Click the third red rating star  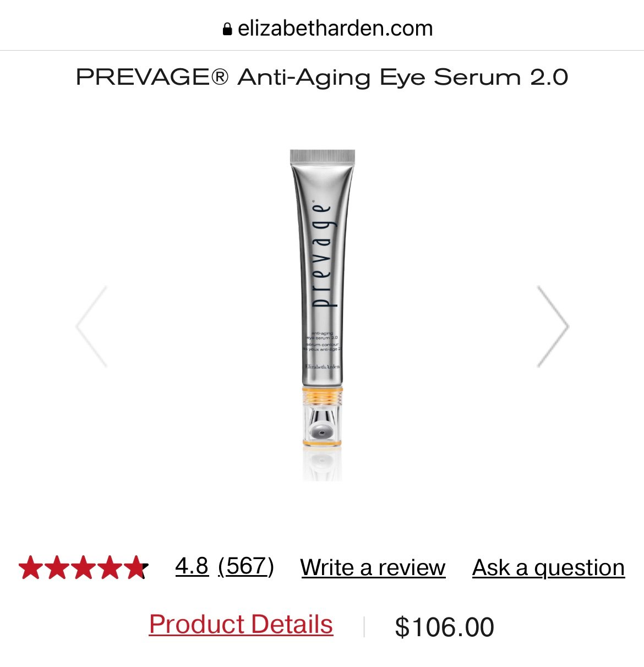coord(83,568)
